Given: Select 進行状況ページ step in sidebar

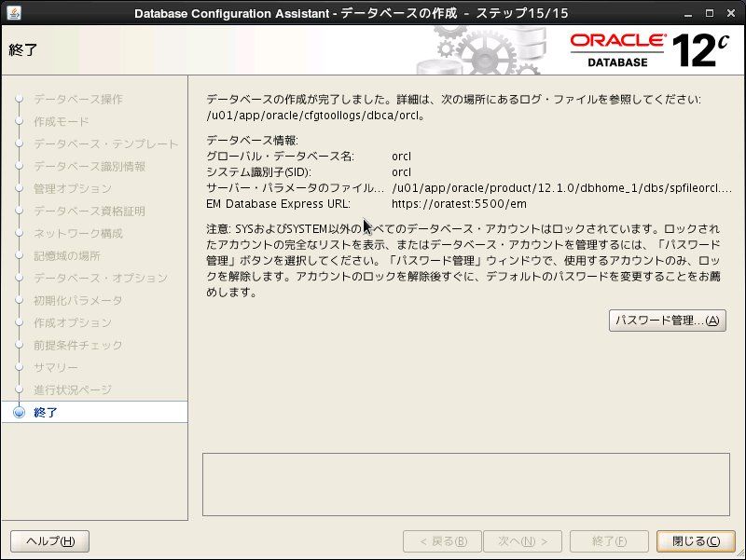Looking at the screenshot, I should coord(73,389).
